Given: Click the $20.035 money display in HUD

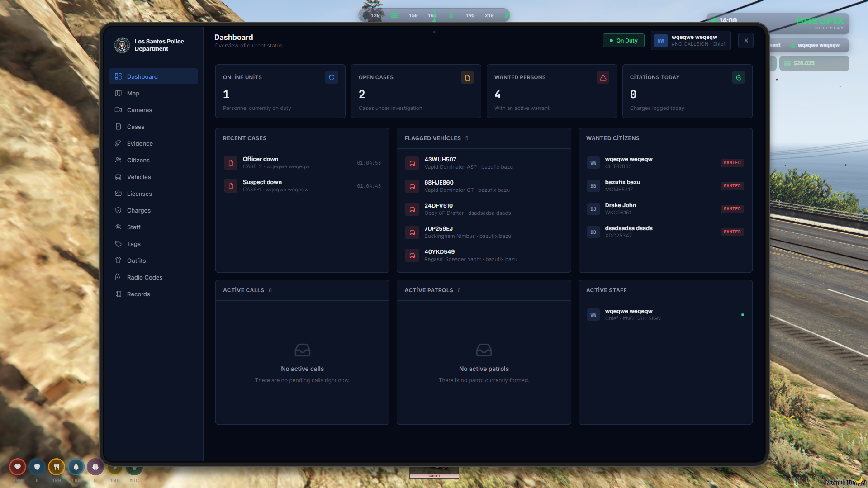Looking at the screenshot, I should click(x=814, y=63).
